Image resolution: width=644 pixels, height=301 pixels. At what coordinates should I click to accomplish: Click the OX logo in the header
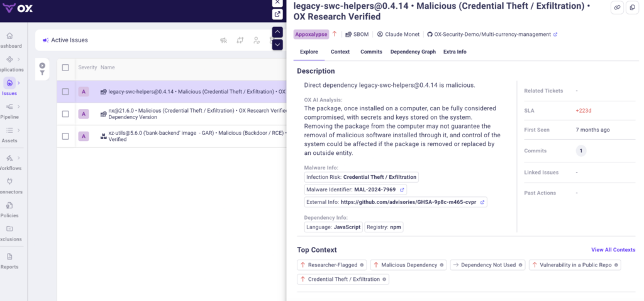(x=17, y=8)
